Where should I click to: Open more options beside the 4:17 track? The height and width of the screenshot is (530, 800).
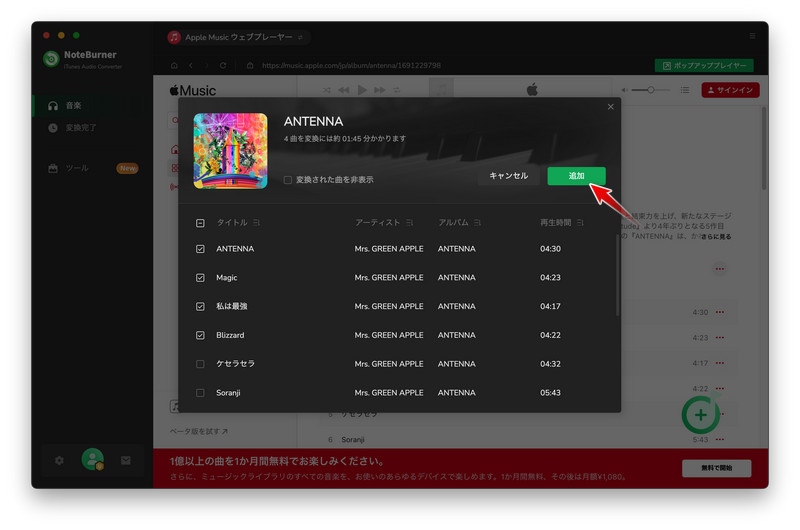(x=719, y=363)
